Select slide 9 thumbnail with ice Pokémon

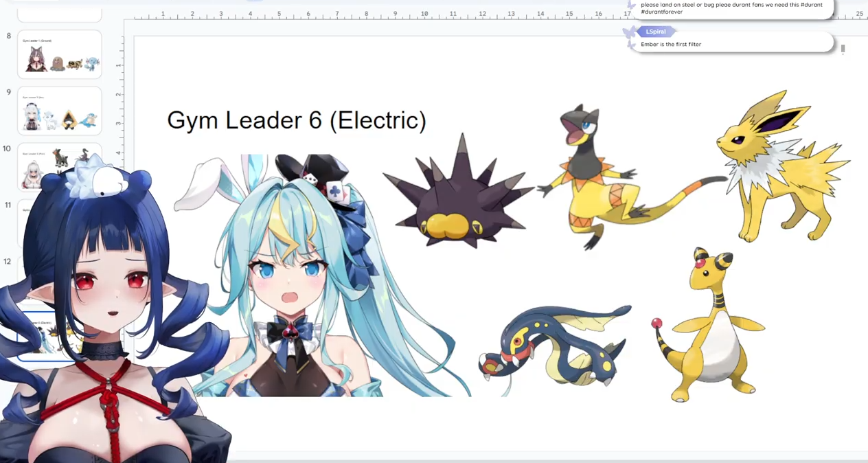(x=60, y=111)
